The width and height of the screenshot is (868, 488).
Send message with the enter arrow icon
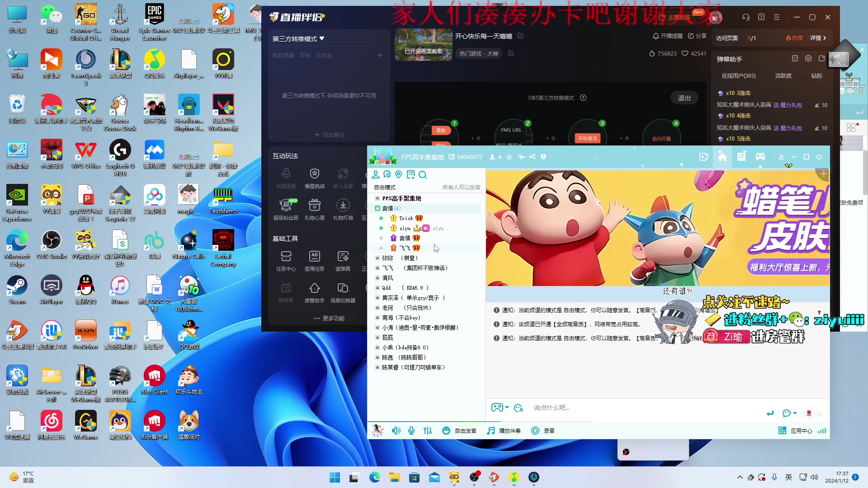(770, 413)
